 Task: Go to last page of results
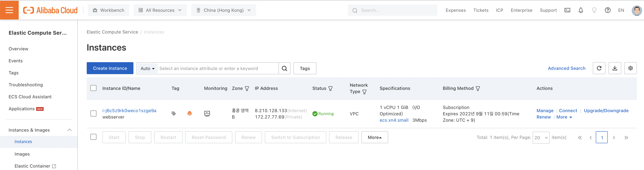(626, 137)
